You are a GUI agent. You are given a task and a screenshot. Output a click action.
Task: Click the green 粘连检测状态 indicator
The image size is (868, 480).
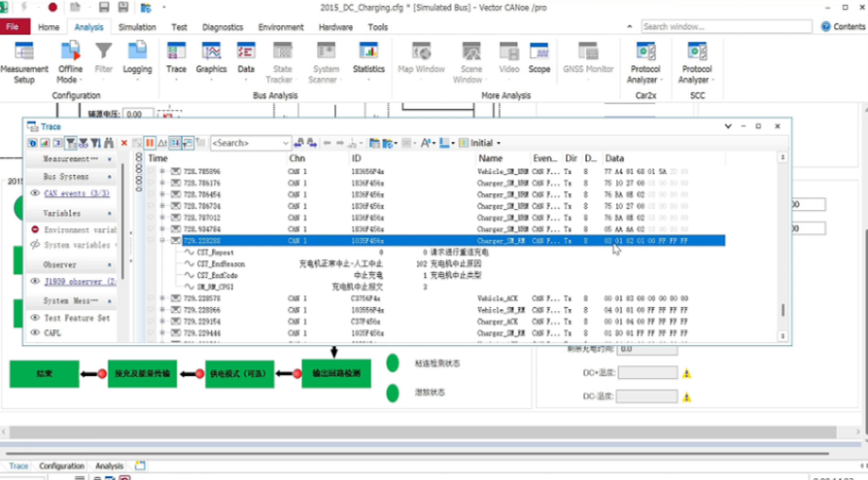click(393, 363)
